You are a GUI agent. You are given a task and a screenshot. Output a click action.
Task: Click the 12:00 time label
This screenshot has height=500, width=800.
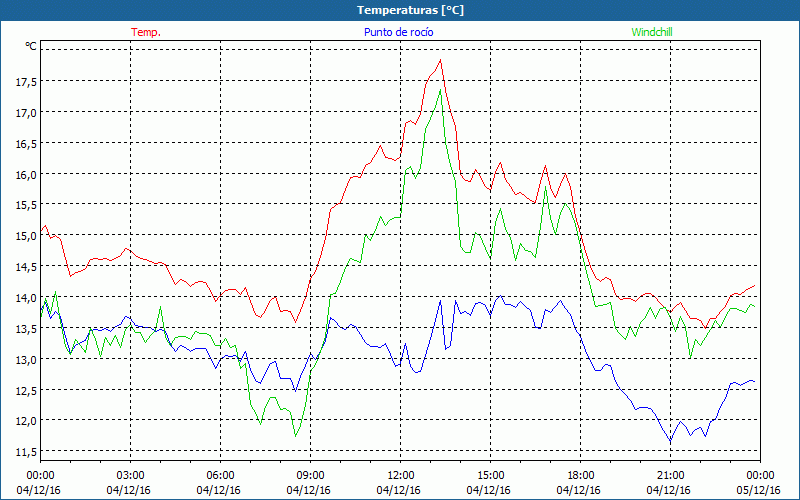coord(401,476)
